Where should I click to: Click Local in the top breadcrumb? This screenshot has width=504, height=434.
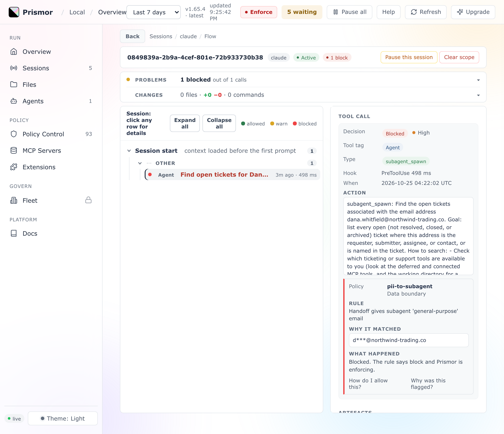coord(77,12)
